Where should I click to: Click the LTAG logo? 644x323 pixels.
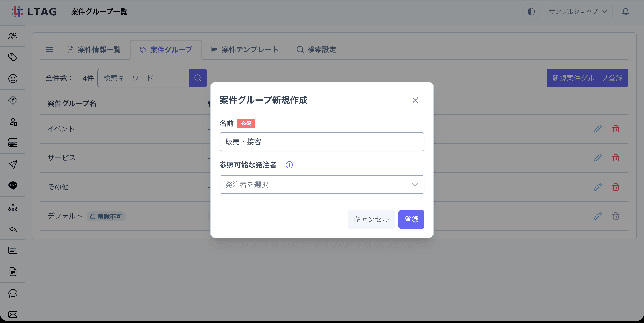tap(34, 11)
